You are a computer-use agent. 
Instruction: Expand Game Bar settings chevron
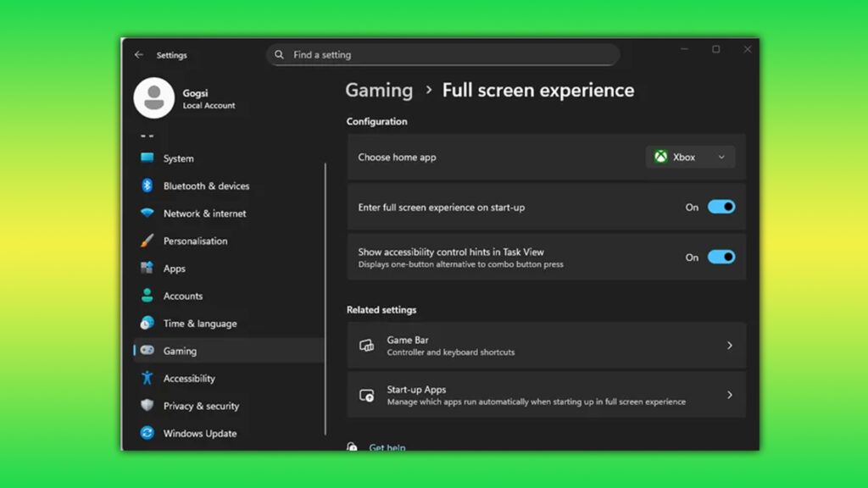[x=730, y=346]
